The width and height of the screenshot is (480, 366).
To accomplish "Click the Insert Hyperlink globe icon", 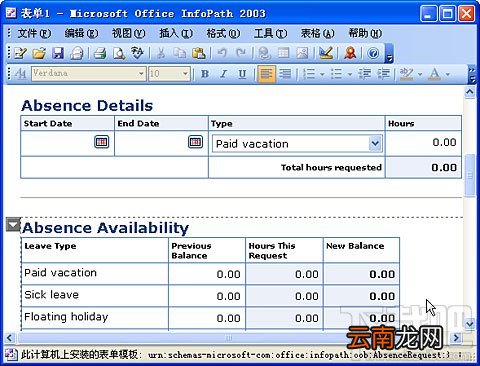I will click(x=264, y=53).
